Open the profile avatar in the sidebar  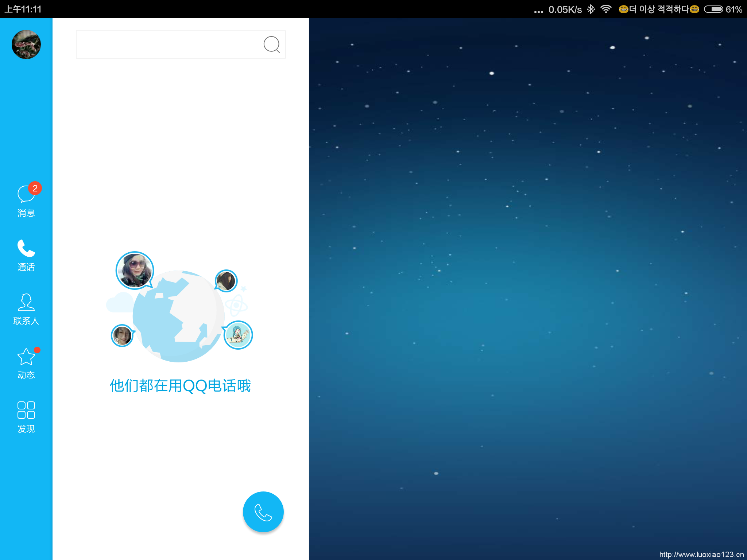click(x=26, y=44)
